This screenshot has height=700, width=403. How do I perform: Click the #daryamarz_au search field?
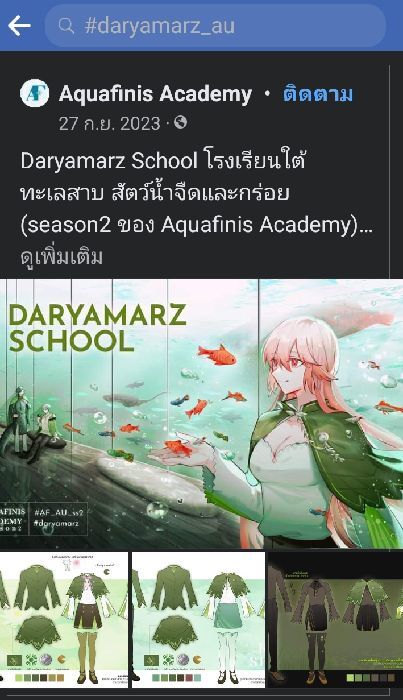tap(215, 26)
